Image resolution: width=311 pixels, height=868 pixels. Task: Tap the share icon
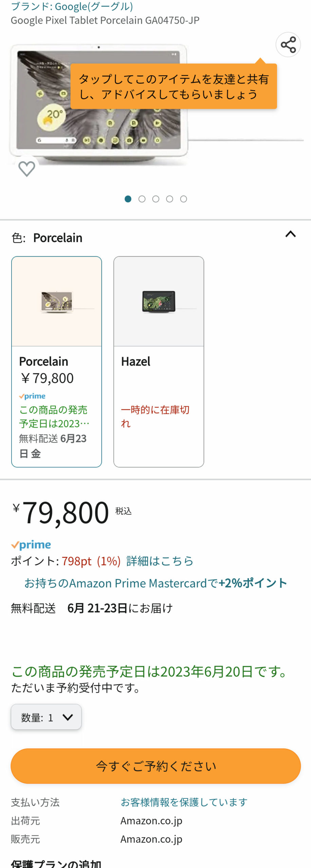[x=288, y=45]
